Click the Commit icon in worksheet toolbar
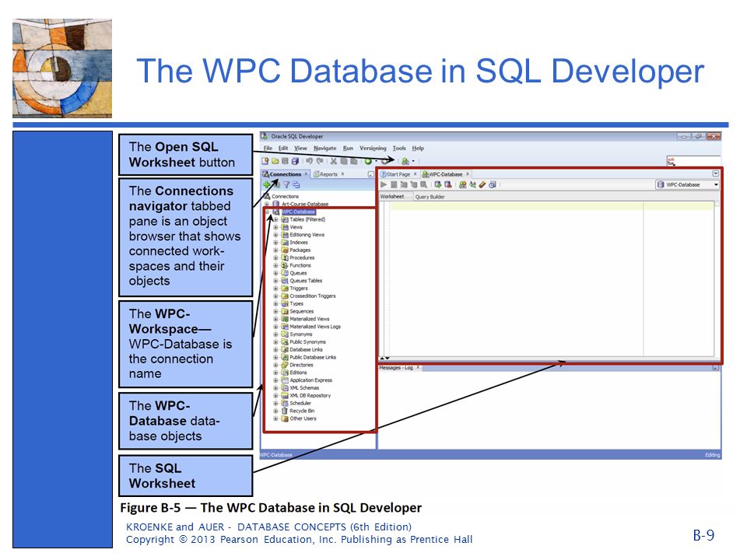 (x=438, y=184)
